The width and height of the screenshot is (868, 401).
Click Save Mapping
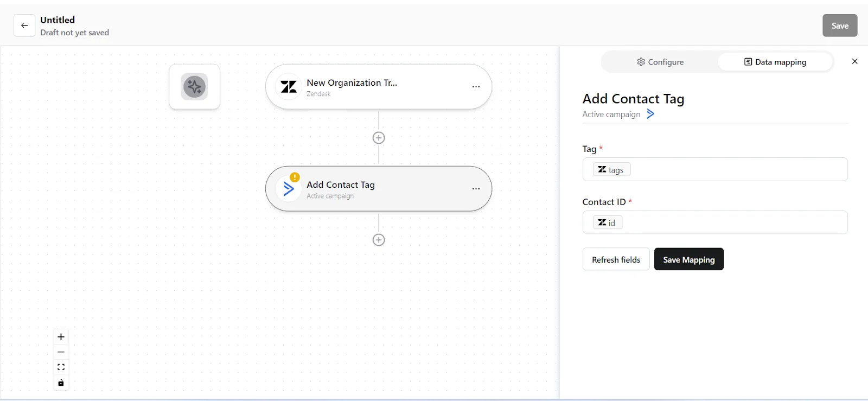click(688, 259)
